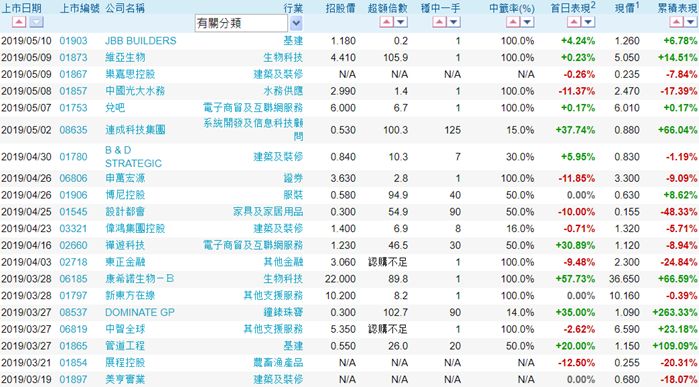Open 博尼控股 company page
Image resolution: width=699 pixels, height=387 pixels.
click(125, 195)
